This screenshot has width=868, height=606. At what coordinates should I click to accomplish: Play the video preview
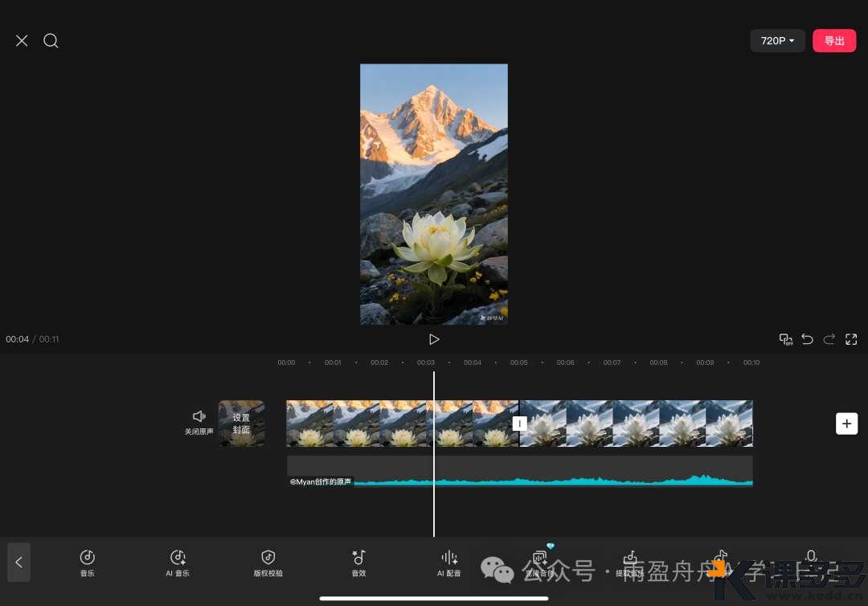tap(434, 339)
